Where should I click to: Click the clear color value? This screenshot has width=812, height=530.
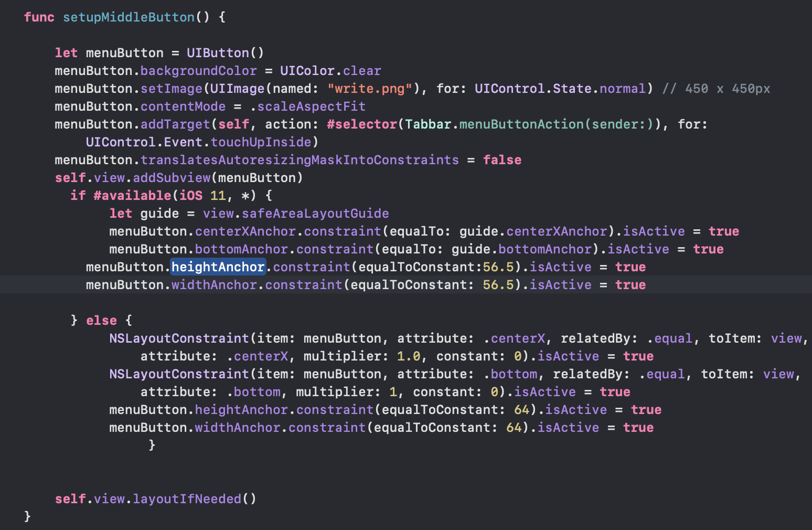[x=362, y=71]
